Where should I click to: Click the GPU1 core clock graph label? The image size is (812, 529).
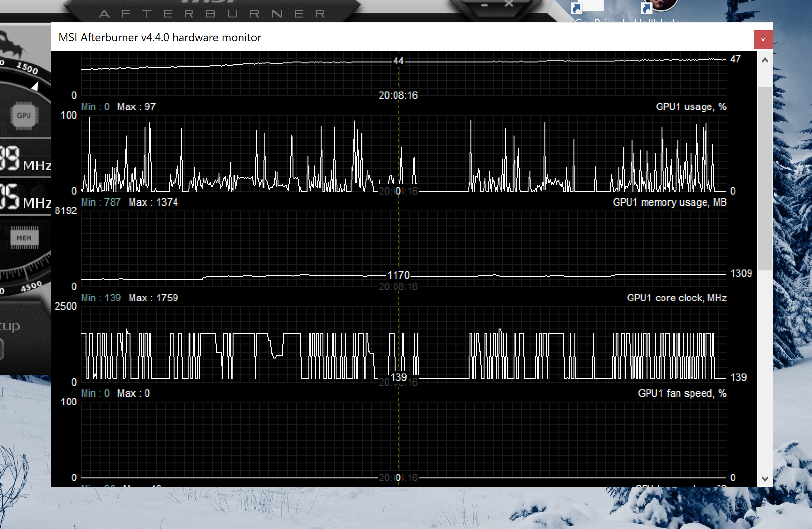(677, 298)
